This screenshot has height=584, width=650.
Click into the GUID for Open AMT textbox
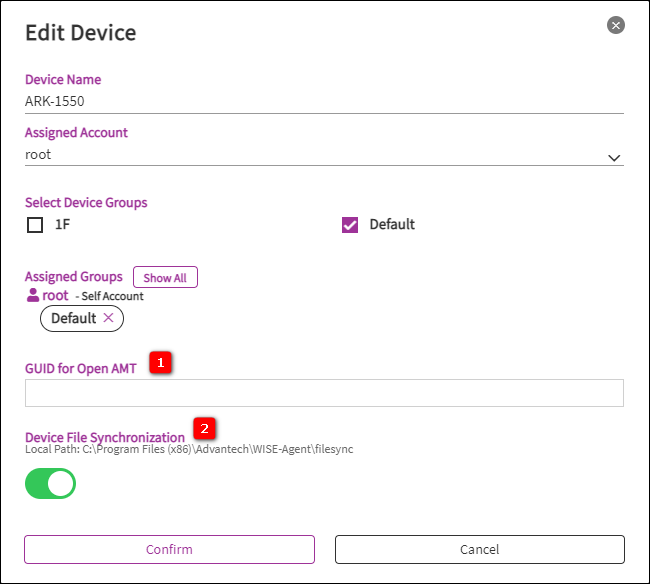(324, 393)
